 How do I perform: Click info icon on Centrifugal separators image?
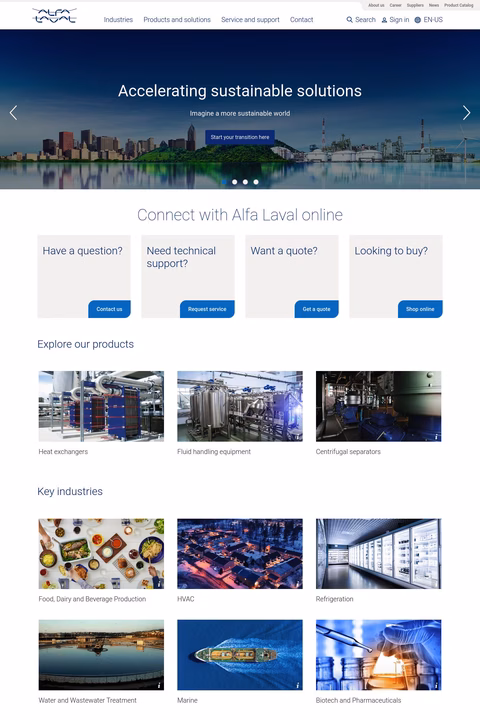point(436,437)
